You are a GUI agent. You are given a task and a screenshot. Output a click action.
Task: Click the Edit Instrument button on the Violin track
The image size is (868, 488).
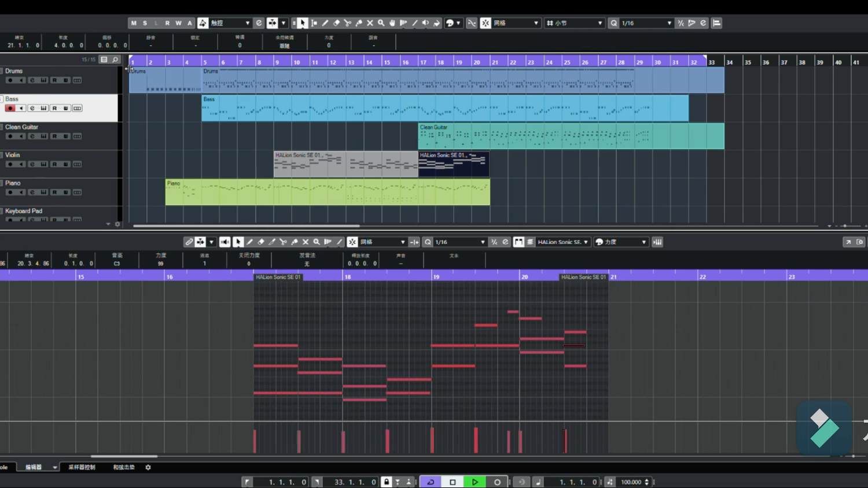32,164
